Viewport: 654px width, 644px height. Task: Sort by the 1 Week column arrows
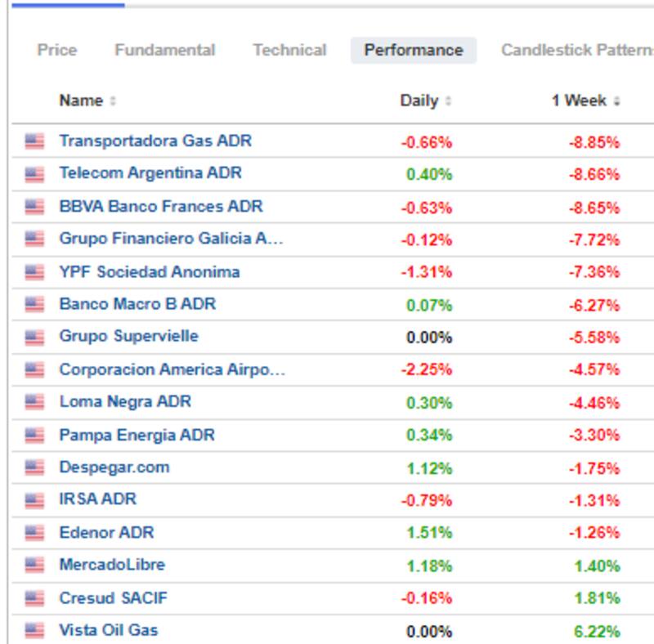click(616, 101)
